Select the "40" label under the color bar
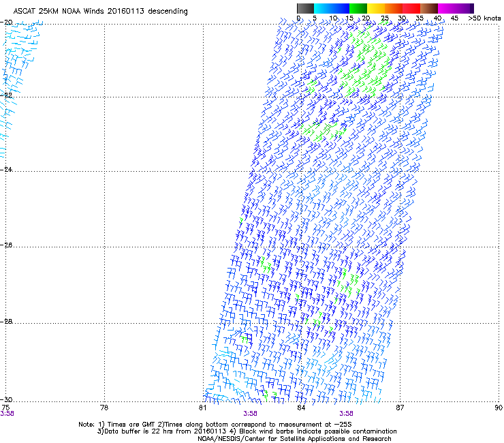Screen dimensions: 504x443 coord(437,18)
